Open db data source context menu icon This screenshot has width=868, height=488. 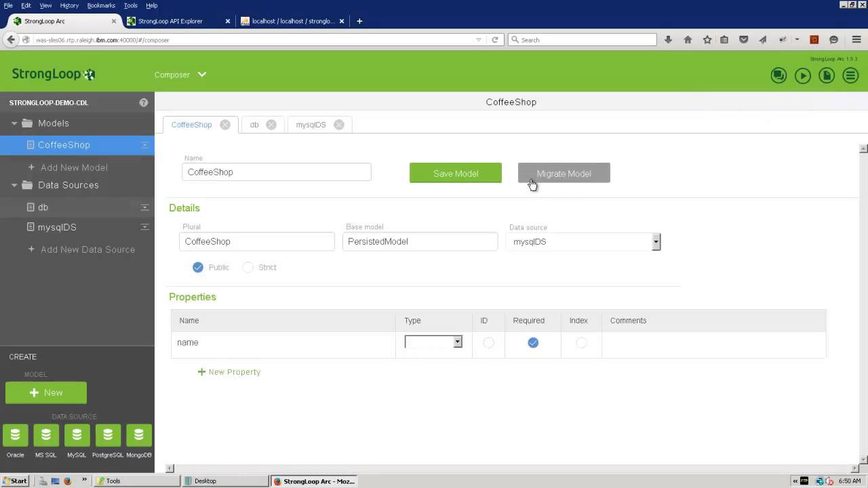click(x=144, y=207)
